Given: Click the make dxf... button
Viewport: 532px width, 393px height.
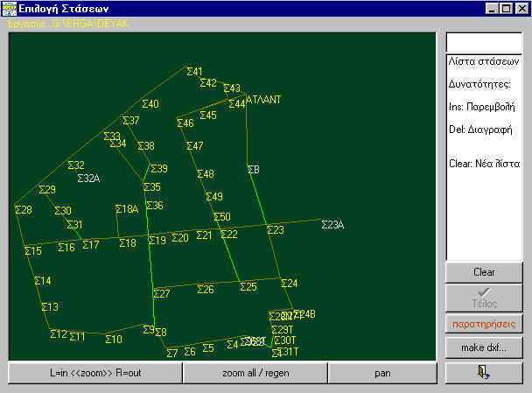Looking at the screenshot, I should [484, 348].
